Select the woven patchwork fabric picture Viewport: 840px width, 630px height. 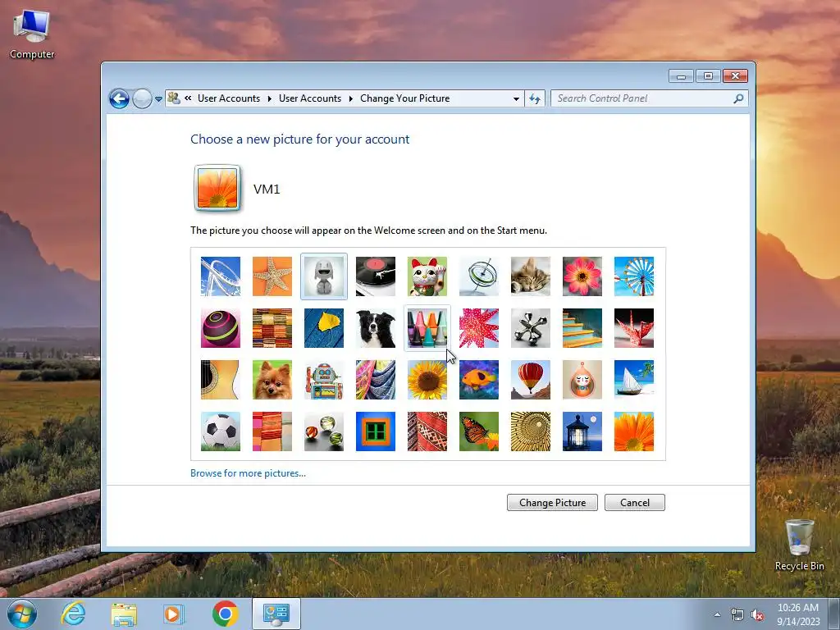pyautogui.click(x=272, y=328)
